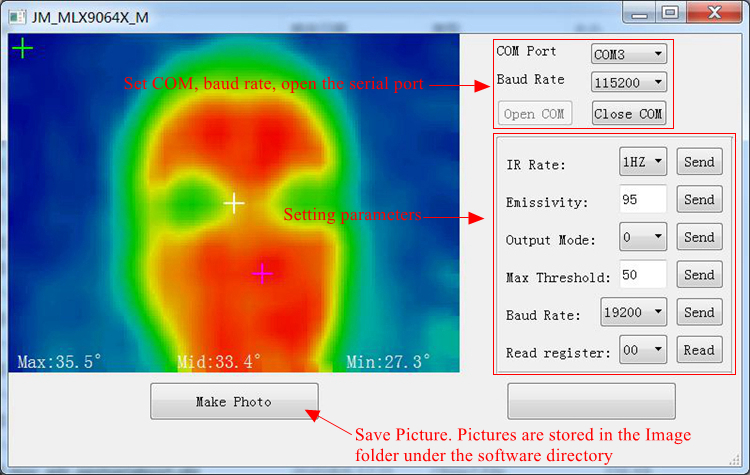Open the Read register dropdown showing 00
Viewport: 750px width, 475px height.
click(643, 350)
